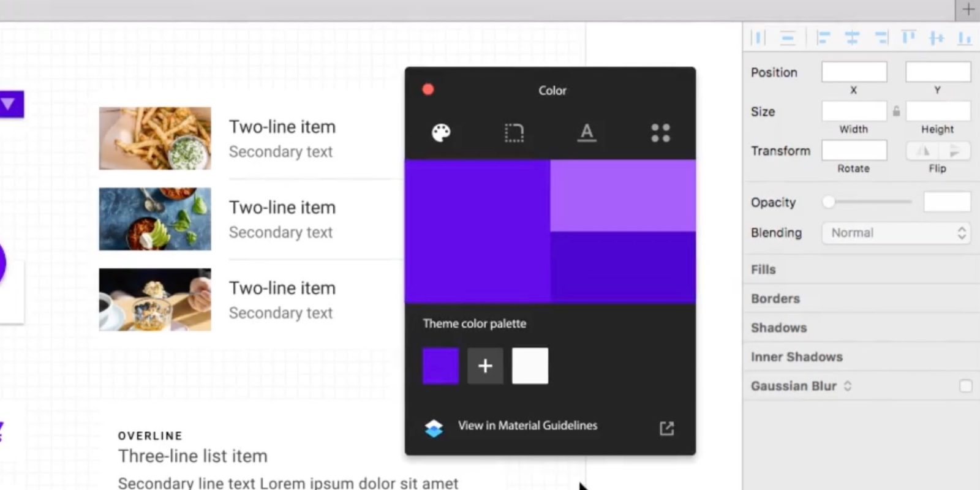Open the Blending mode Normal dropdown
Viewport: 980px width, 490px height.
coord(896,233)
